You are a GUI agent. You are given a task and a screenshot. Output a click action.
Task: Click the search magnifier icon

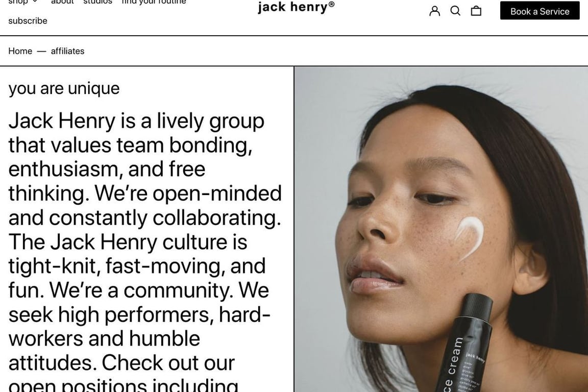point(455,11)
